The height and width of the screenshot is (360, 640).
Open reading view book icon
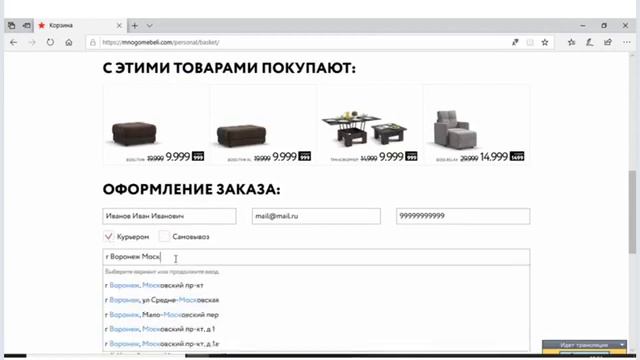click(530, 42)
